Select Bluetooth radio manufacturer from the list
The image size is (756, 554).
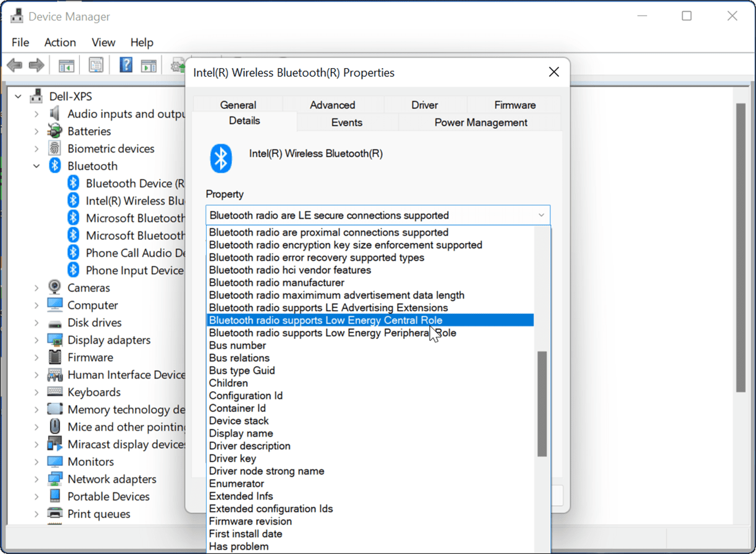276,282
